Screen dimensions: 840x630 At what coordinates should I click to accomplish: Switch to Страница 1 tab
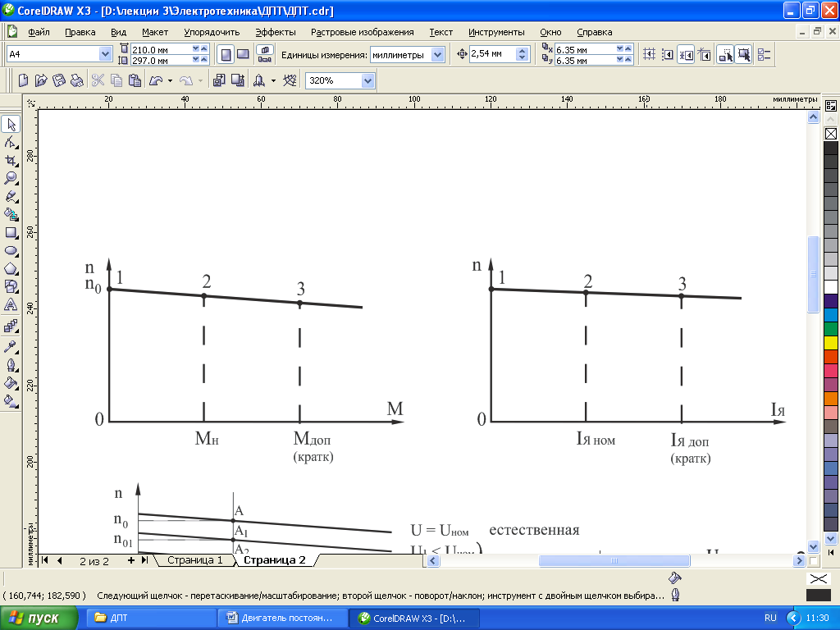194,560
